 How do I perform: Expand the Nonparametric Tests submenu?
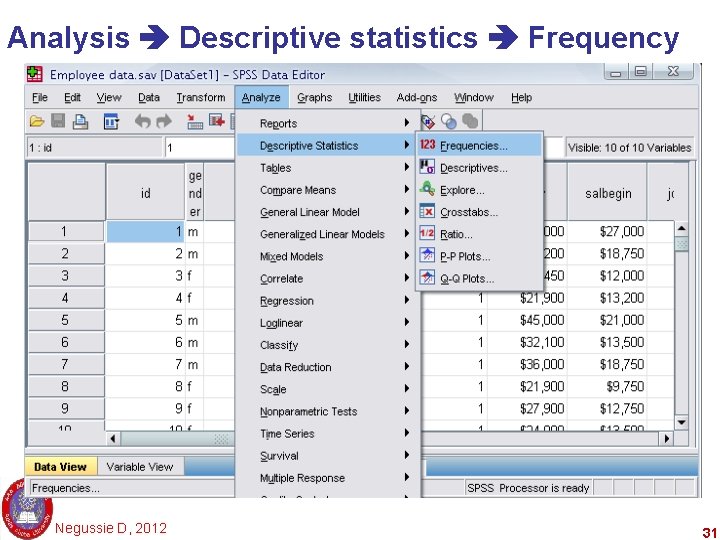pos(328,411)
